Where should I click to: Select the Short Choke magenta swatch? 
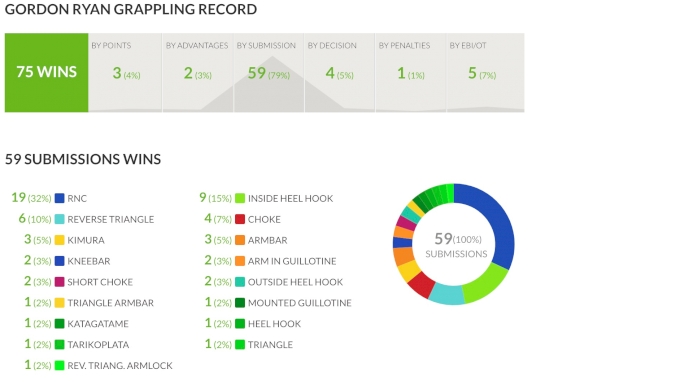[59, 282]
